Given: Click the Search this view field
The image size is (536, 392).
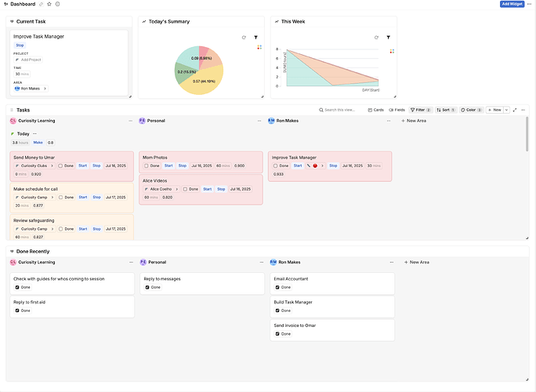Looking at the screenshot, I should click(x=340, y=110).
